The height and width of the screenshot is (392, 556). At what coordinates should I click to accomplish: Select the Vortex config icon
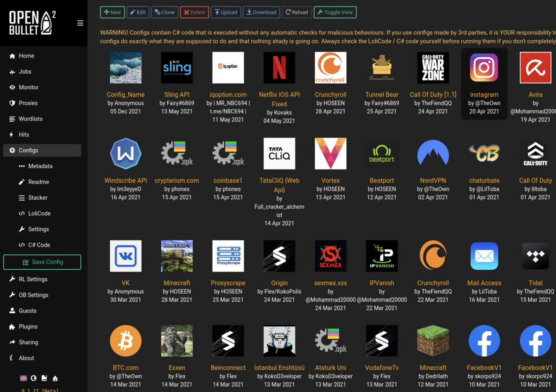click(330, 153)
